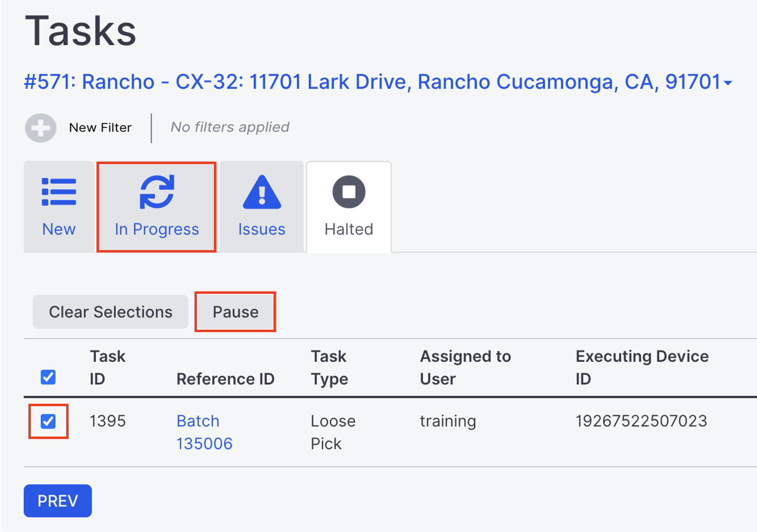Click the Executing Device ID column header

[x=642, y=367]
